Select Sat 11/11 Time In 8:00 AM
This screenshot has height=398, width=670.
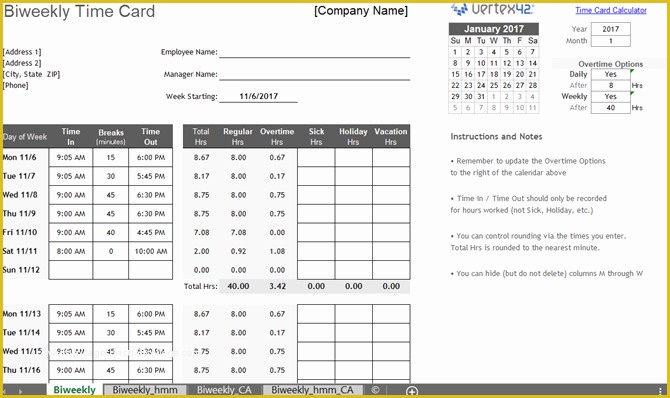(x=71, y=251)
